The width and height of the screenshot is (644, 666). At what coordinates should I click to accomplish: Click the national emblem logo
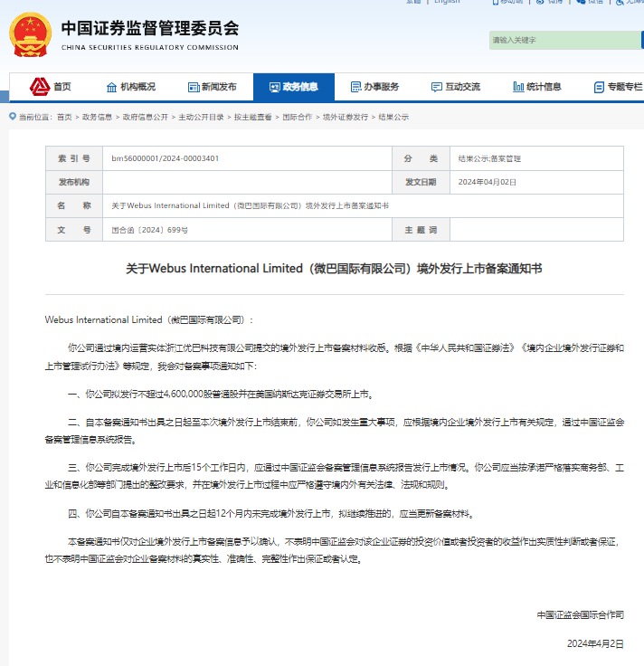point(30,34)
